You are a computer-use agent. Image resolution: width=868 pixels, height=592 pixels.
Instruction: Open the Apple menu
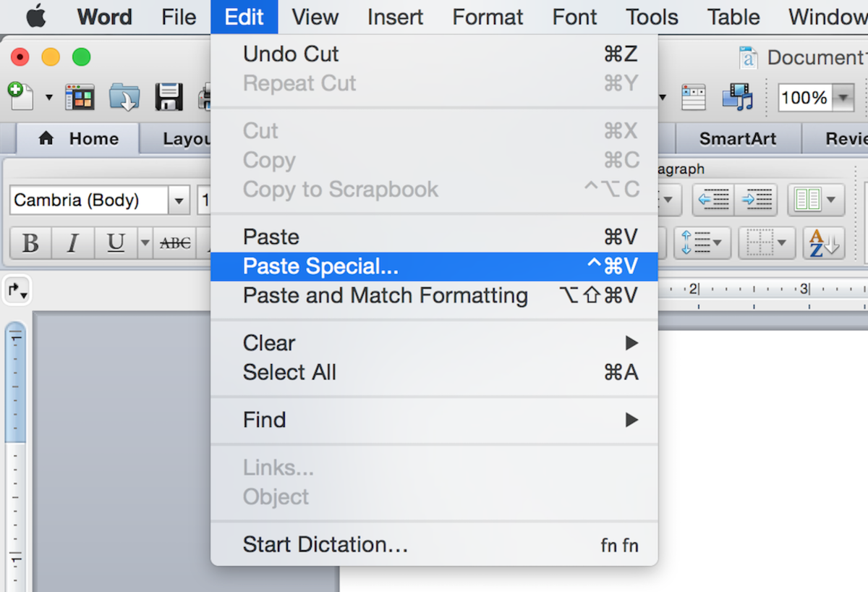pos(35,17)
